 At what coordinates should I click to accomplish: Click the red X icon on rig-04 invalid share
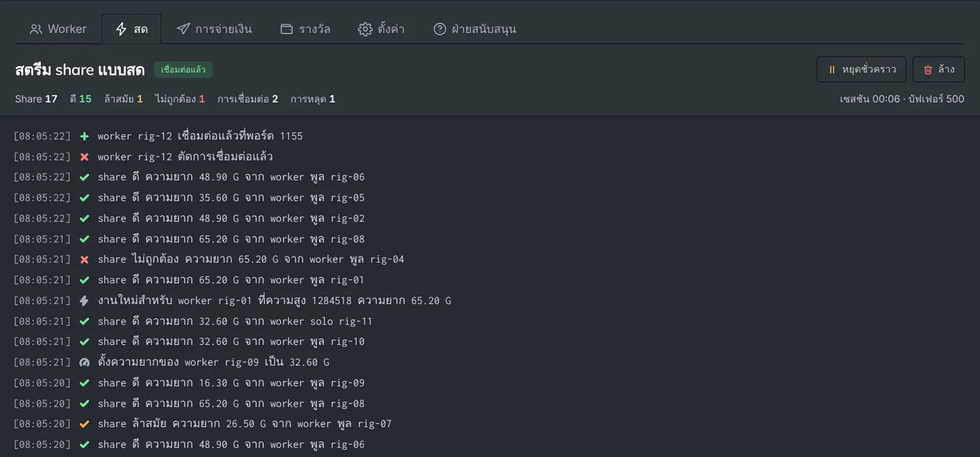pos(85,260)
